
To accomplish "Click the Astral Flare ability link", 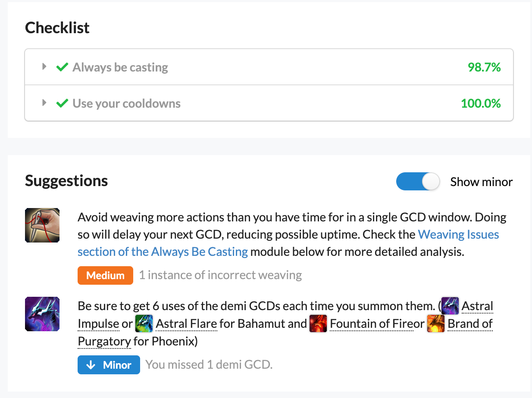I will pyautogui.click(x=186, y=323).
